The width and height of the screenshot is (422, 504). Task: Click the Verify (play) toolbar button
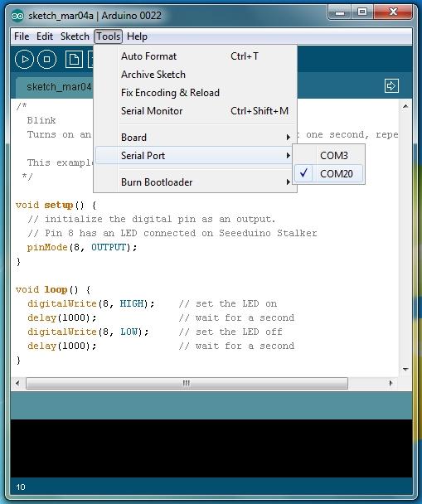(24, 60)
